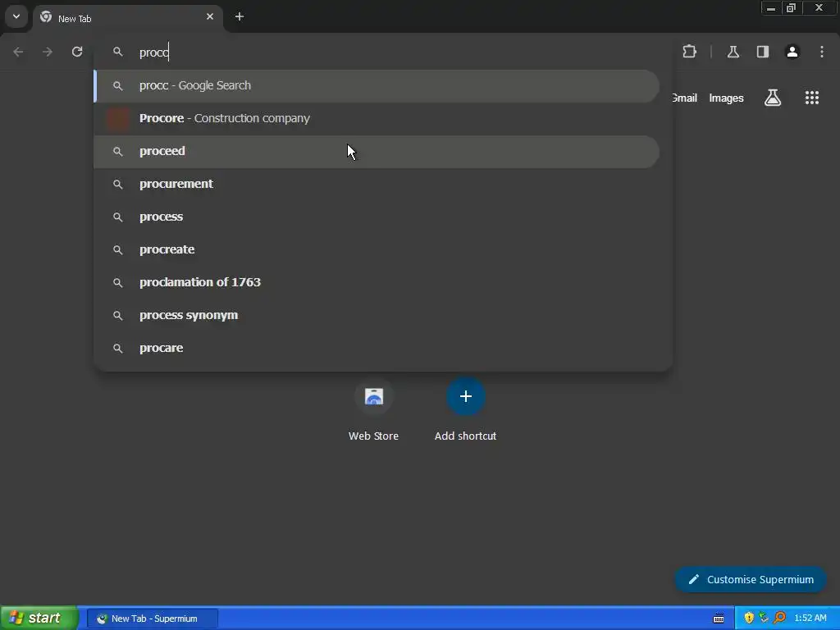The image size is (840, 630).
Task: Click the search icon left of 'procc'
Action: coord(118,52)
